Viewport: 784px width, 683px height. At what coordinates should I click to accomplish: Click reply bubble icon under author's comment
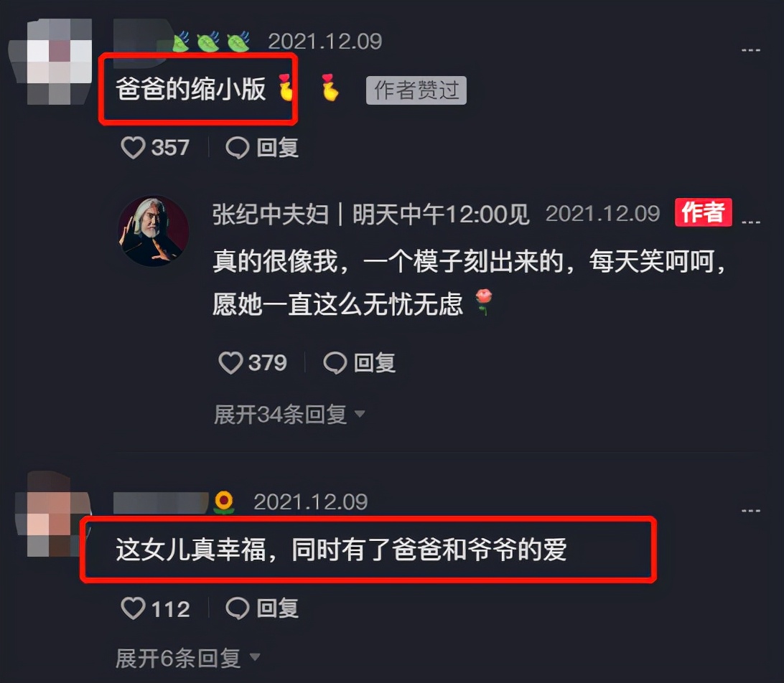pos(335,363)
